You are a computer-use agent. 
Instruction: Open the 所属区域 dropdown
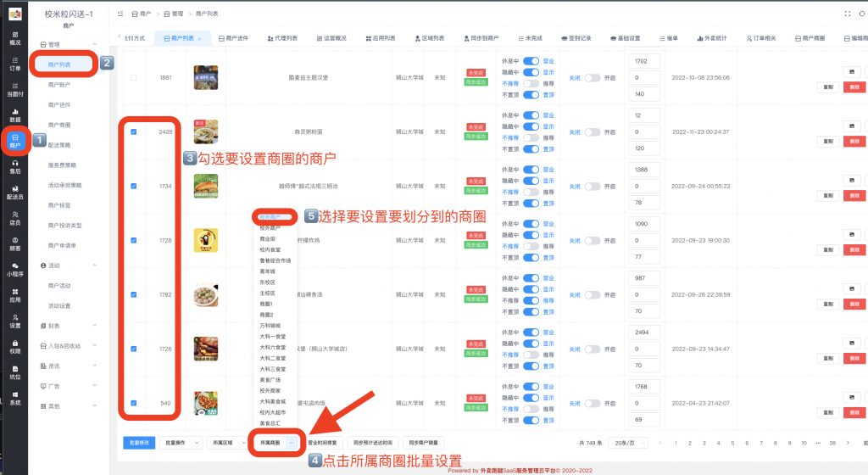tap(227, 442)
